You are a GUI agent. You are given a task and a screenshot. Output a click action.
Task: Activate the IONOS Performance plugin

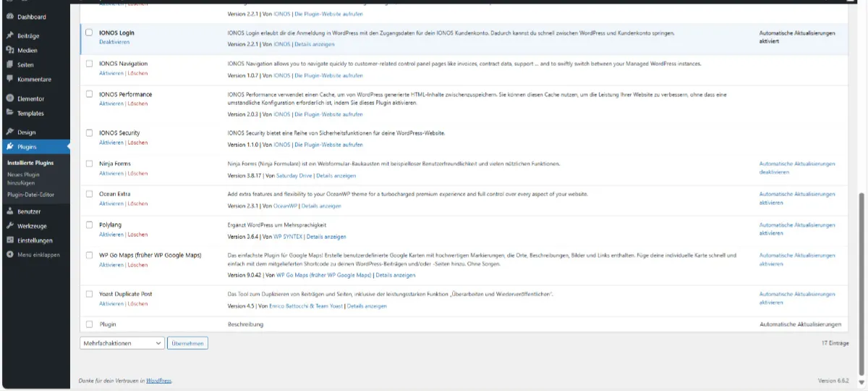111,104
